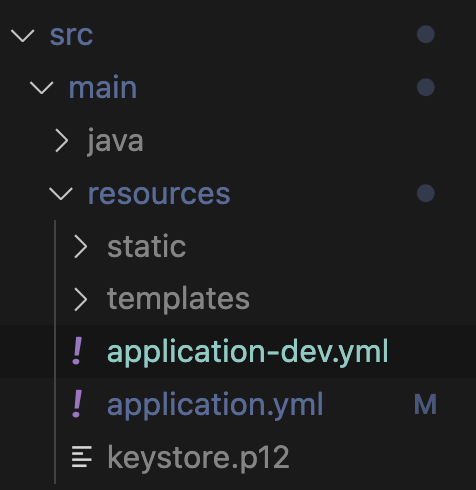Expand the templates folder chevron
The width and height of the screenshot is (476, 490).
[x=81, y=299]
